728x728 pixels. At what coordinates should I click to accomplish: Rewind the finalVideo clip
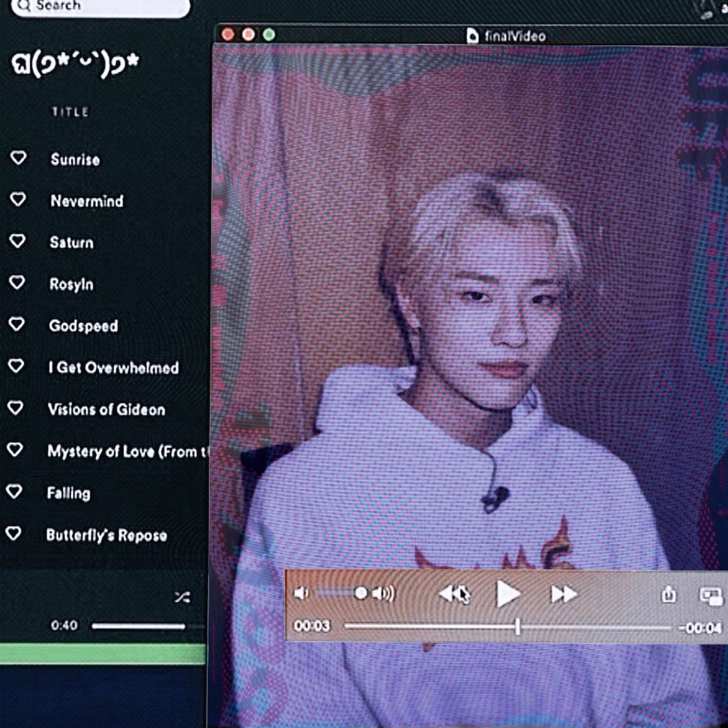coord(454,594)
